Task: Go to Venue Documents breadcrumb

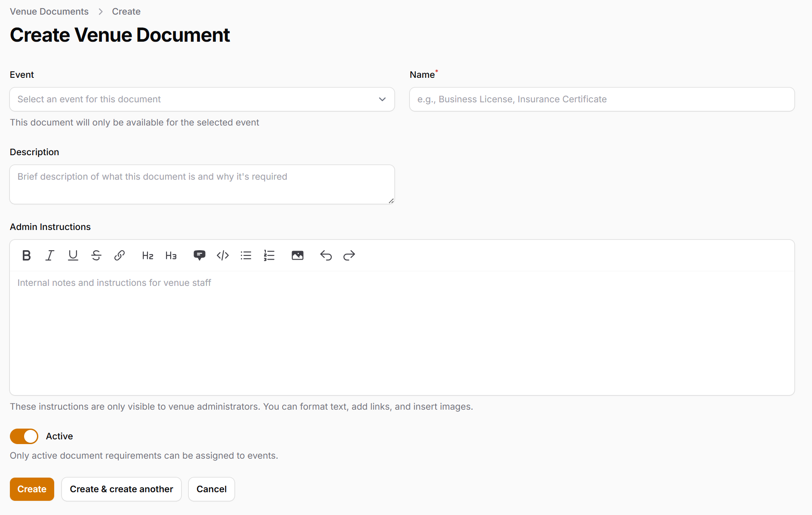Action: (49, 12)
